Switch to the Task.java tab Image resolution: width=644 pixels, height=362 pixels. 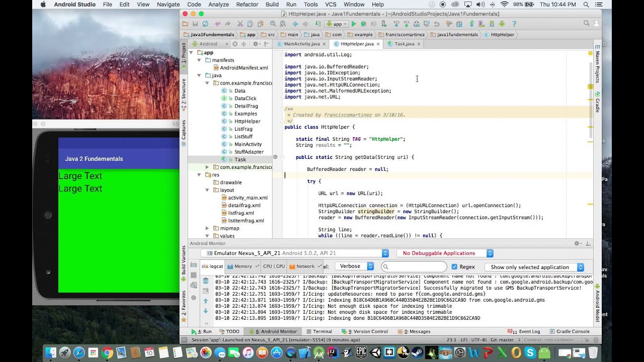404,44
